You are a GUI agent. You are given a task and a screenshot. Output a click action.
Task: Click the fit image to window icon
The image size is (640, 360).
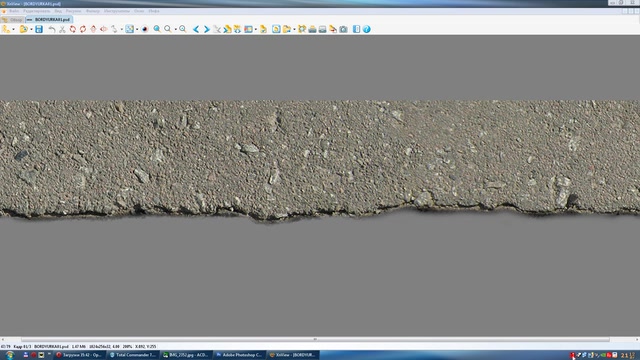click(129, 29)
